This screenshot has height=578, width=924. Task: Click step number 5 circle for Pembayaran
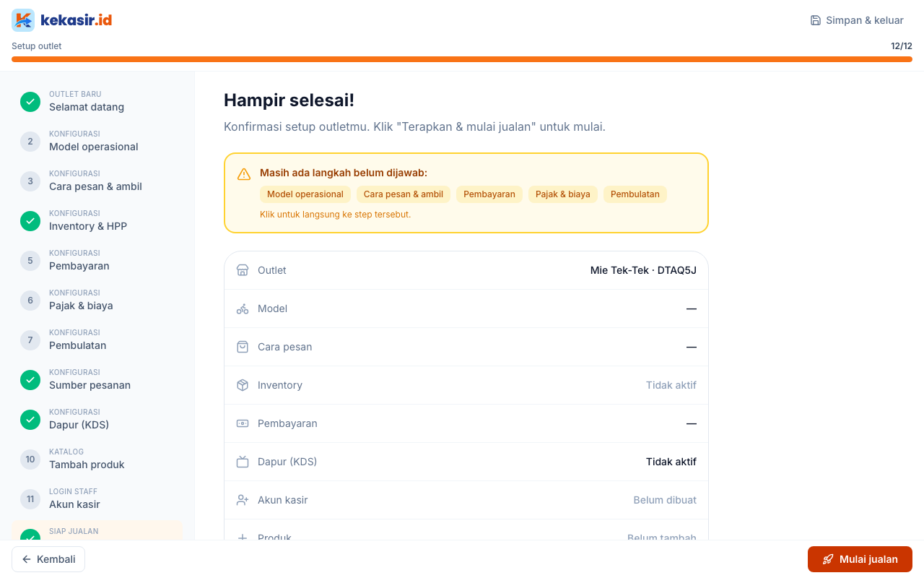tap(30, 261)
